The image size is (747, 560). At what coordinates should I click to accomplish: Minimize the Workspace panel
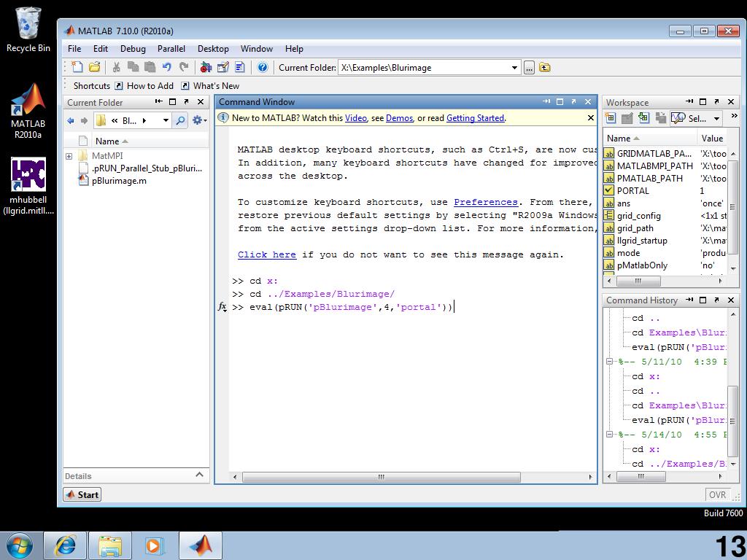(689, 101)
